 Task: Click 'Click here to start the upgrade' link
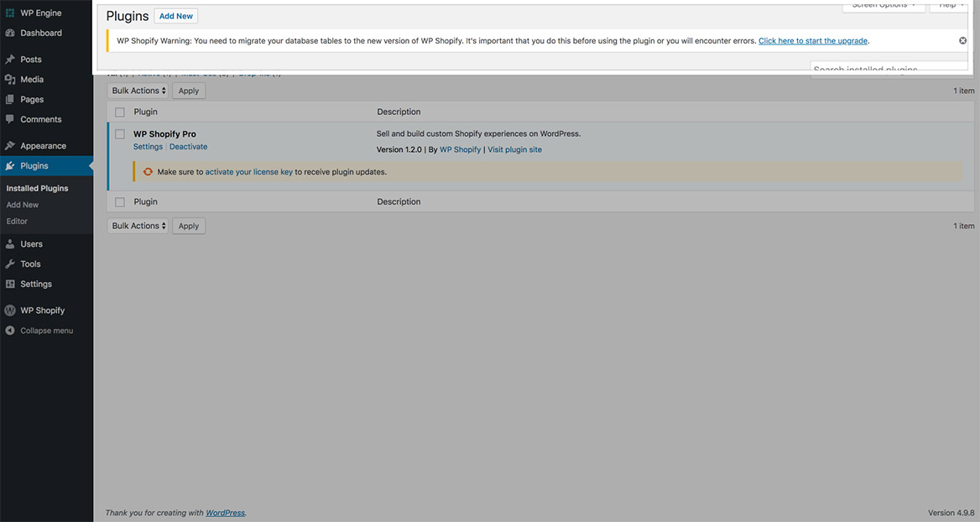pyautogui.click(x=812, y=40)
